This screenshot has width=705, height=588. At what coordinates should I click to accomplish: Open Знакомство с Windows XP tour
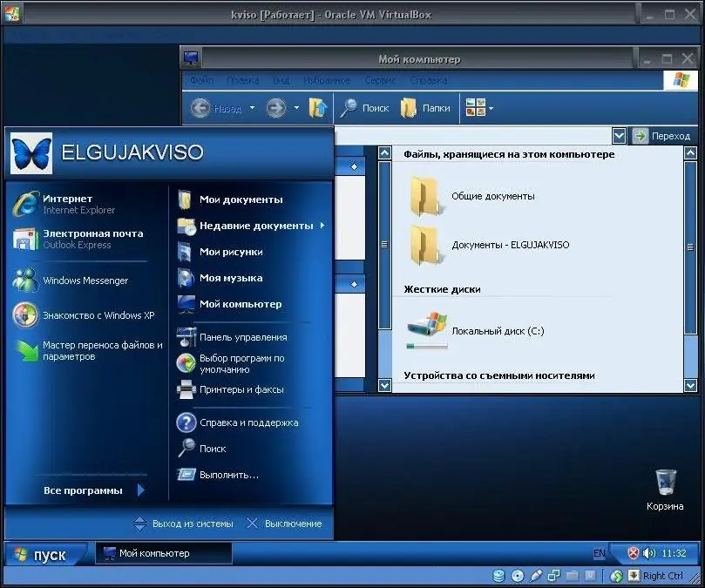84,315
